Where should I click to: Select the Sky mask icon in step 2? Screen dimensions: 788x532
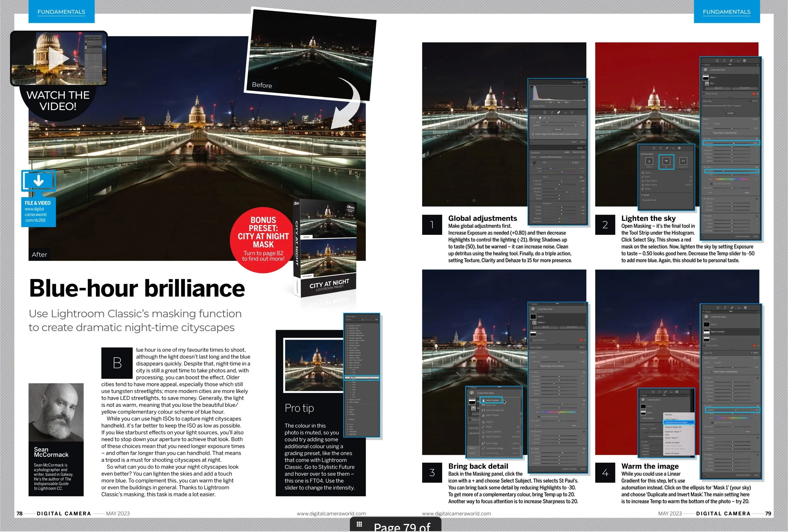coord(666,161)
